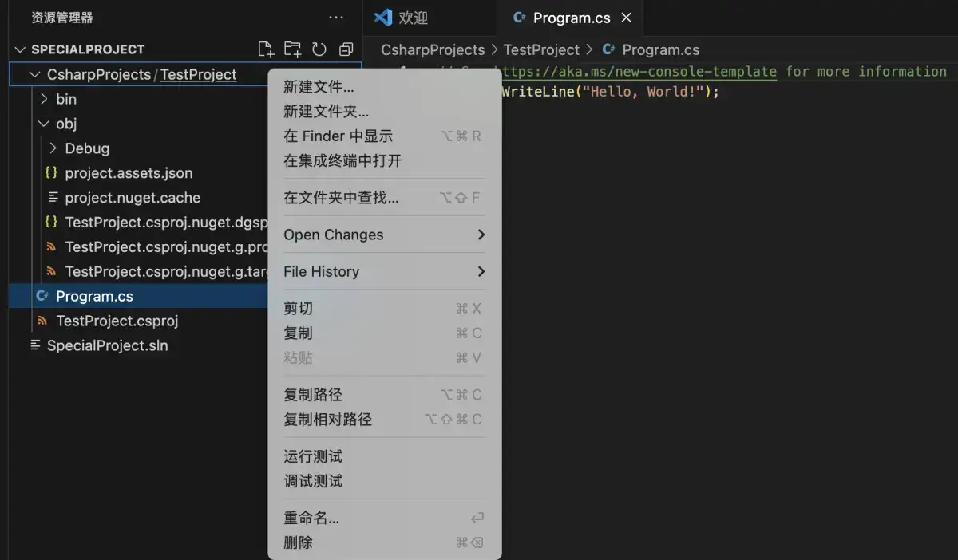This screenshot has height=560, width=958.
Task: Collapse all folders using the collapse icon
Action: pyautogui.click(x=346, y=49)
